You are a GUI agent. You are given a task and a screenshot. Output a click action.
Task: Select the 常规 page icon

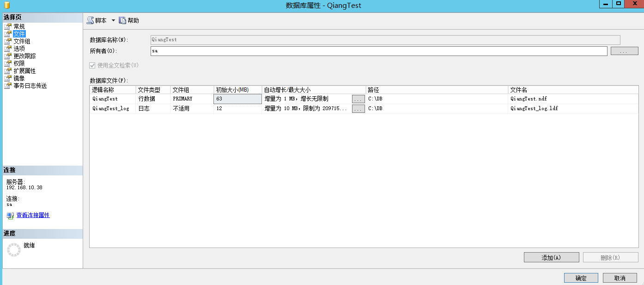click(8, 26)
